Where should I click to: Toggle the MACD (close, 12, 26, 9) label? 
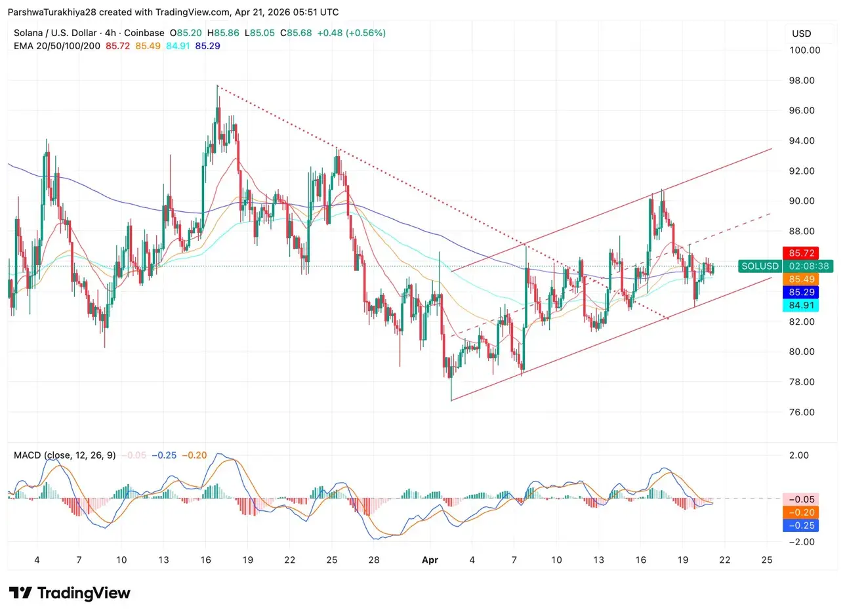64,455
